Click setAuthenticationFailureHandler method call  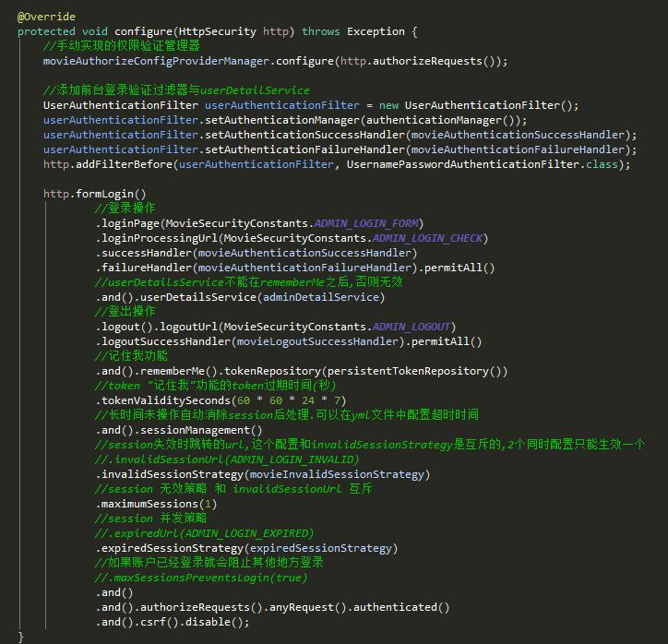pos(304,149)
